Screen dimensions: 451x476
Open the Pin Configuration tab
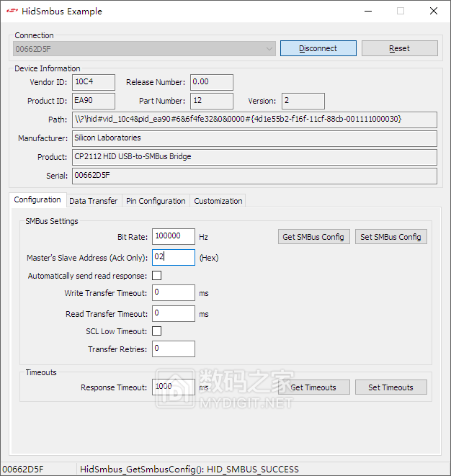click(156, 201)
